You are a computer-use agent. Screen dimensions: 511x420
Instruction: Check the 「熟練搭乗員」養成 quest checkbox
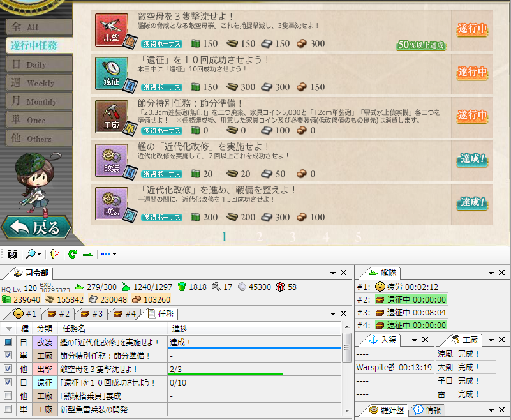pyautogui.click(x=8, y=396)
